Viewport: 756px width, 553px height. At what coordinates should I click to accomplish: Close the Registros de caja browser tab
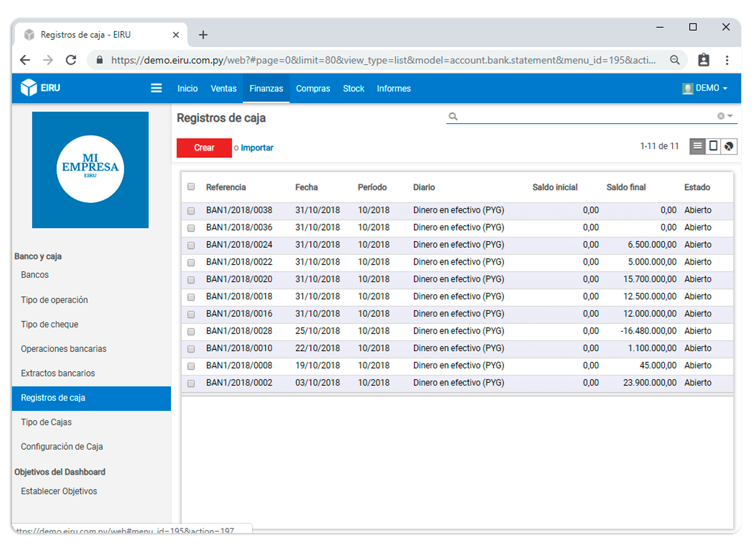(x=176, y=35)
